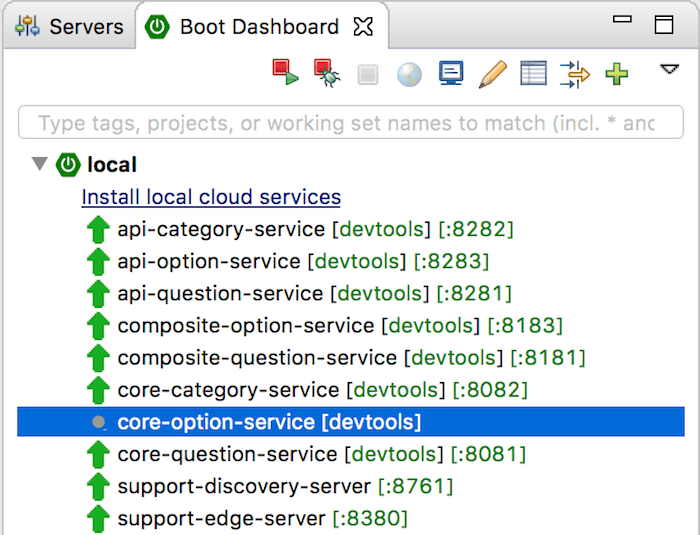Click the grey Stop button icon

(x=368, y=75)
